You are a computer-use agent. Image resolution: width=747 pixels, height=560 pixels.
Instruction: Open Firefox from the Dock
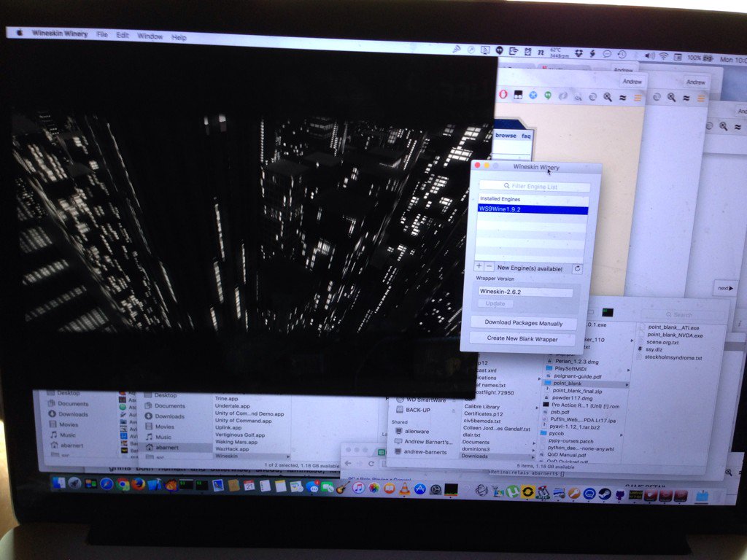tap(139, 484)
